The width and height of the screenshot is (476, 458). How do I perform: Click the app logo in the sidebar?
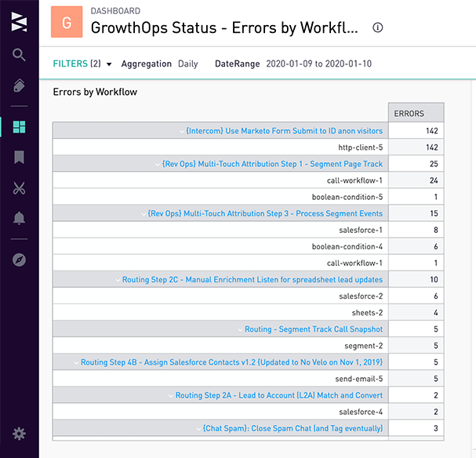pos(19,21)
